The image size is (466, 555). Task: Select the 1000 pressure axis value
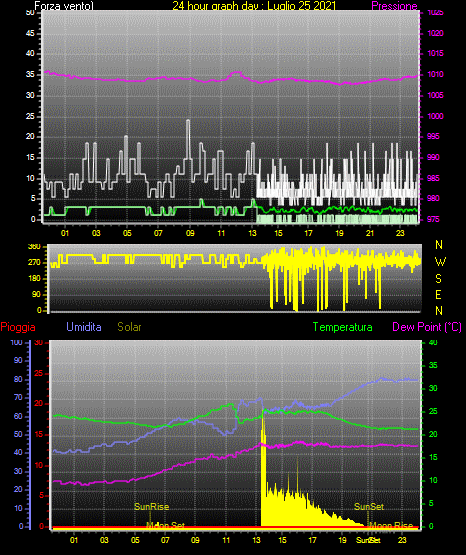click(x=435, y=116)
